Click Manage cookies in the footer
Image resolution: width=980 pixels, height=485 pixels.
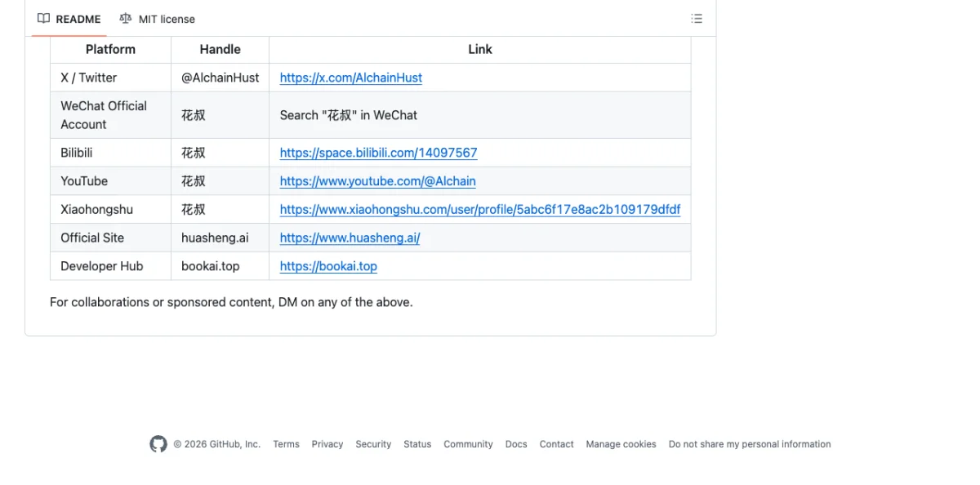(x=621, y=444)
